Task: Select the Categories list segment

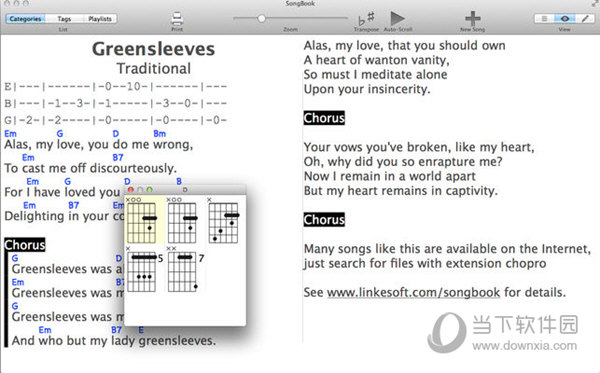Action: (25, 19)
